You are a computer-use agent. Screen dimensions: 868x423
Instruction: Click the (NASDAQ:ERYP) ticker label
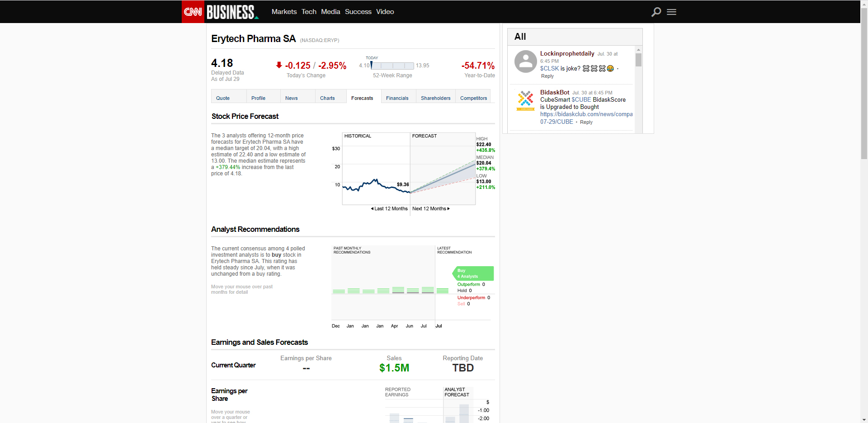coord(319,41)
